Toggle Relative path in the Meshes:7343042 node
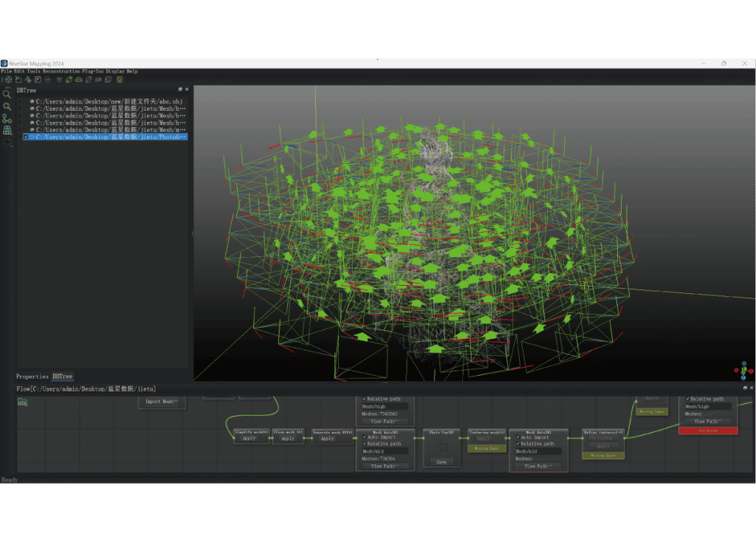Screen dimensions: 756x542 [365, 399]
